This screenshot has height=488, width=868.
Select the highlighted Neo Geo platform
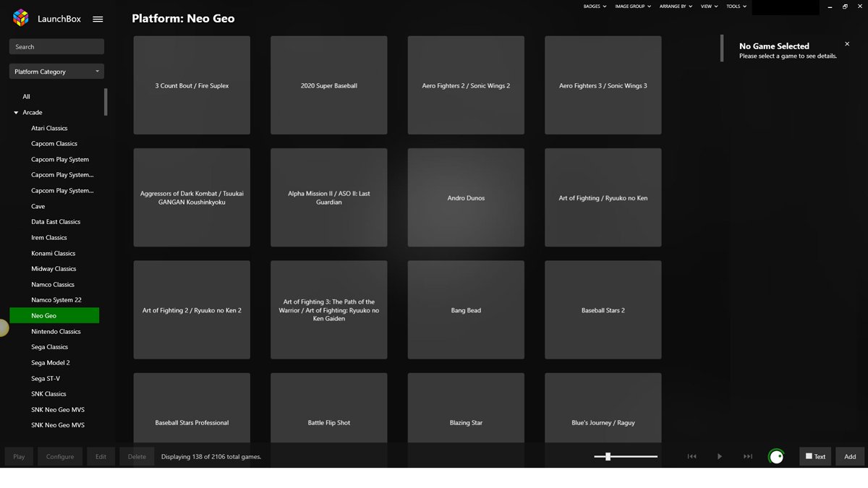click(x=54, y=316)
